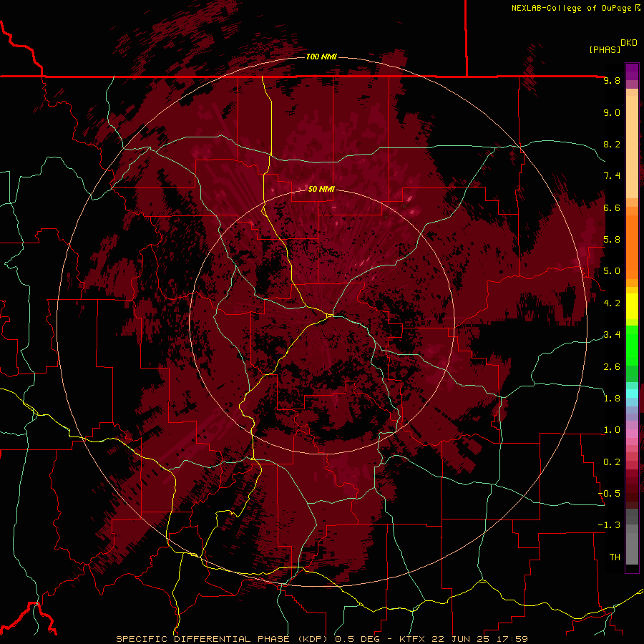This screenshot has height=644, width=644.
Task: Pick the yellow segment of the color bar
Action: (632, 306)
